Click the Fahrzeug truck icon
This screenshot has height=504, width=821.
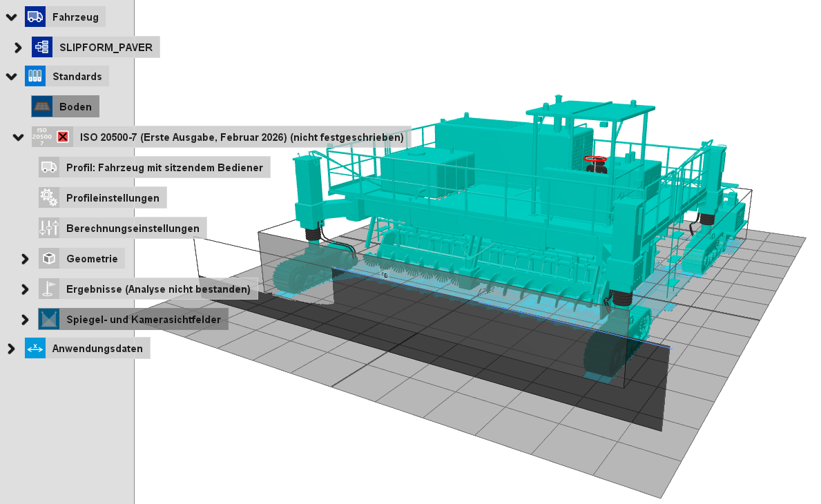tap(35, 17)
